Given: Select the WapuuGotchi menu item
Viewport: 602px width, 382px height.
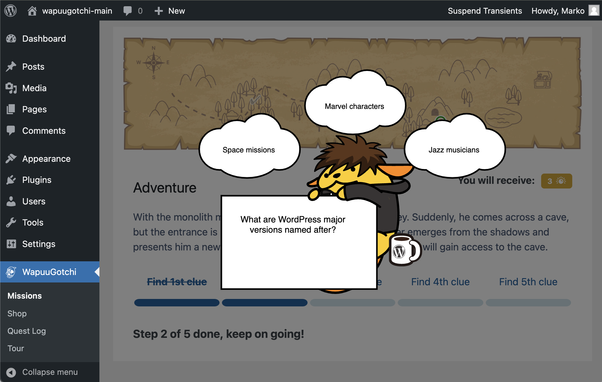Looking at the screenshot, I should (50, 272).
